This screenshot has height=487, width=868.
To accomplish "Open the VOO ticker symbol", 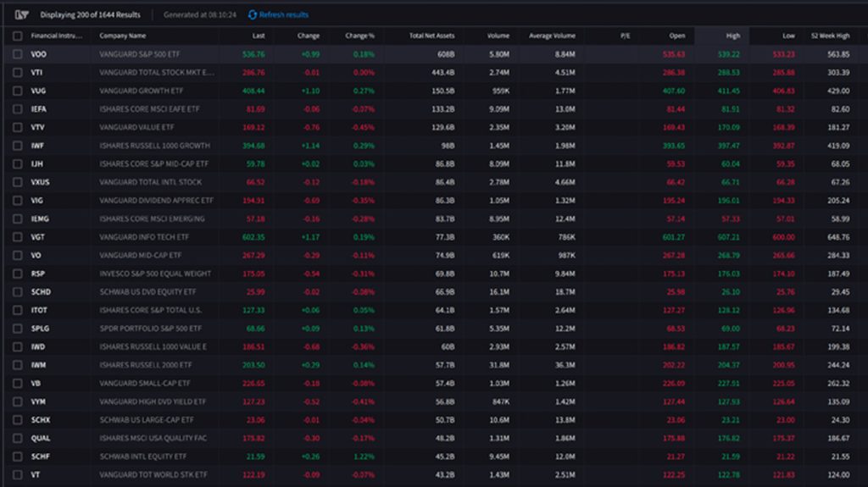I will [x=39, y=54].
